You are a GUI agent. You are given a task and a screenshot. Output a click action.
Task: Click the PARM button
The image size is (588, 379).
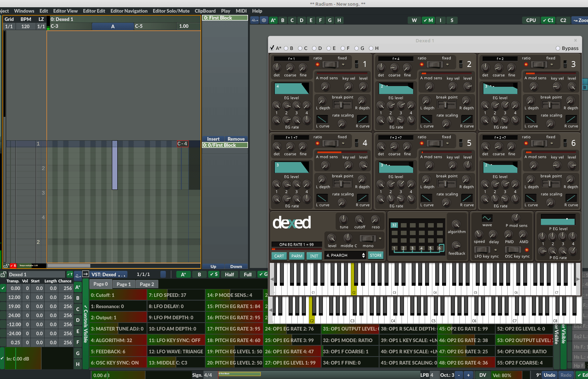[297, 256]
